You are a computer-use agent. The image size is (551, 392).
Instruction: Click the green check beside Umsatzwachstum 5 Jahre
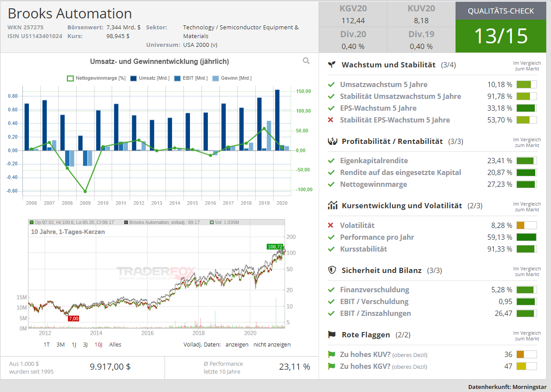point(331,84)
